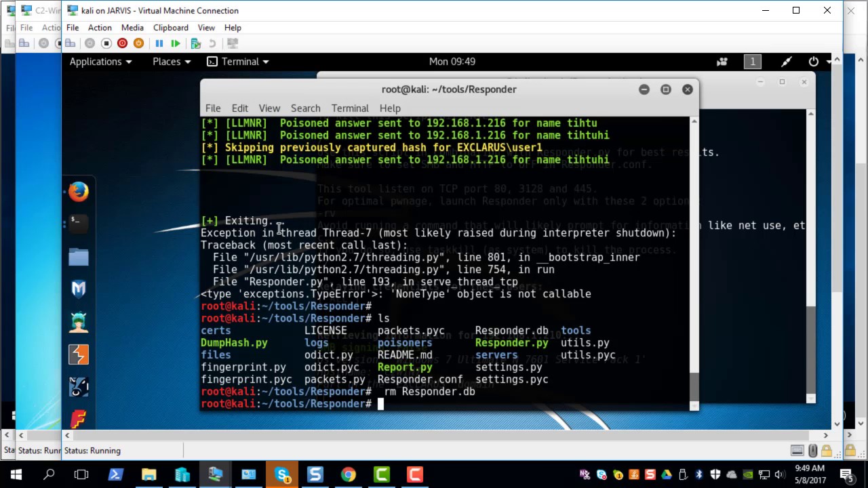The image size is (868, 488).
Task: Open the VM Connection View menu
Action: click(206, 27)
